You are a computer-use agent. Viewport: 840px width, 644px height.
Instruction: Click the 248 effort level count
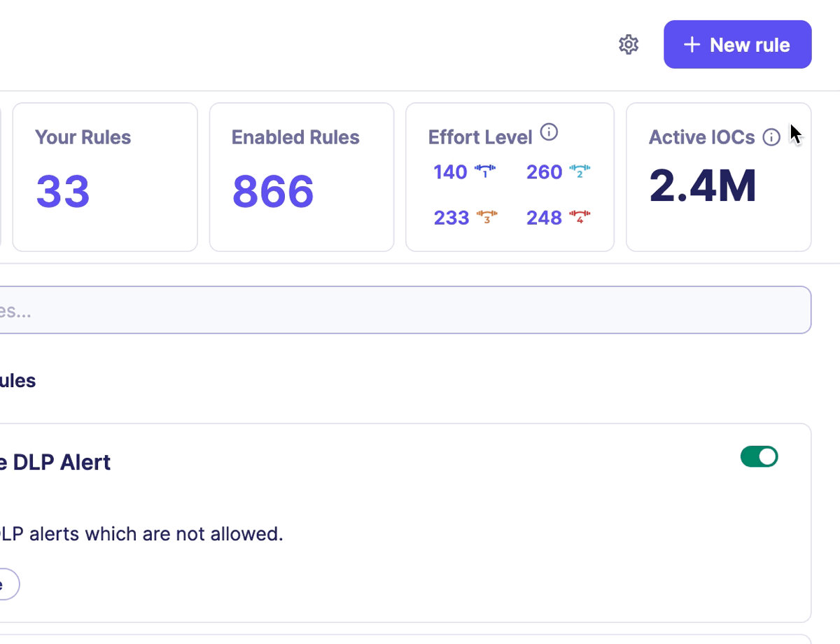(544, 218)
